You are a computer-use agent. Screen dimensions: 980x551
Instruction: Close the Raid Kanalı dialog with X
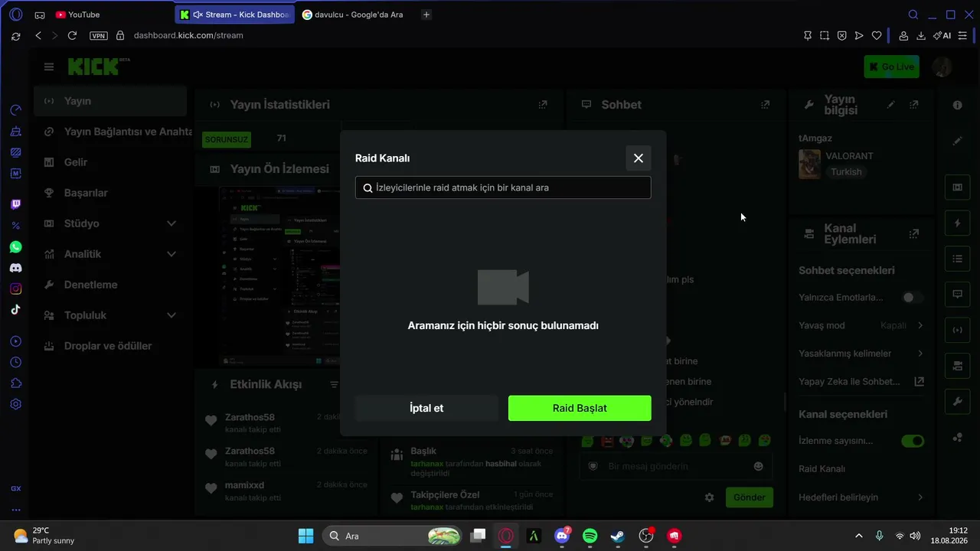[x=639, y=158]
